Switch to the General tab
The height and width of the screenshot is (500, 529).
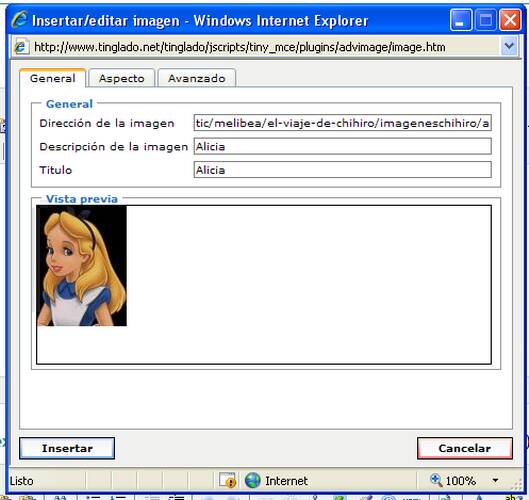pos(53,78)
